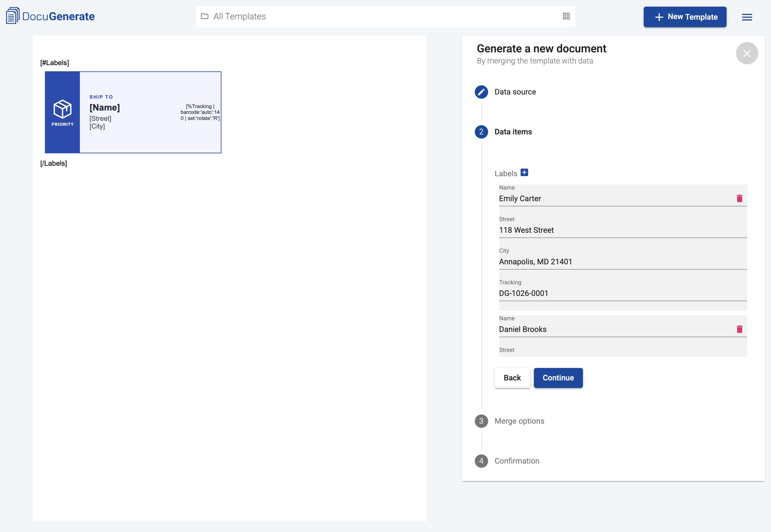
Task: Click the [#Labels] tag in template preview
Action: [x=55, y=63]
